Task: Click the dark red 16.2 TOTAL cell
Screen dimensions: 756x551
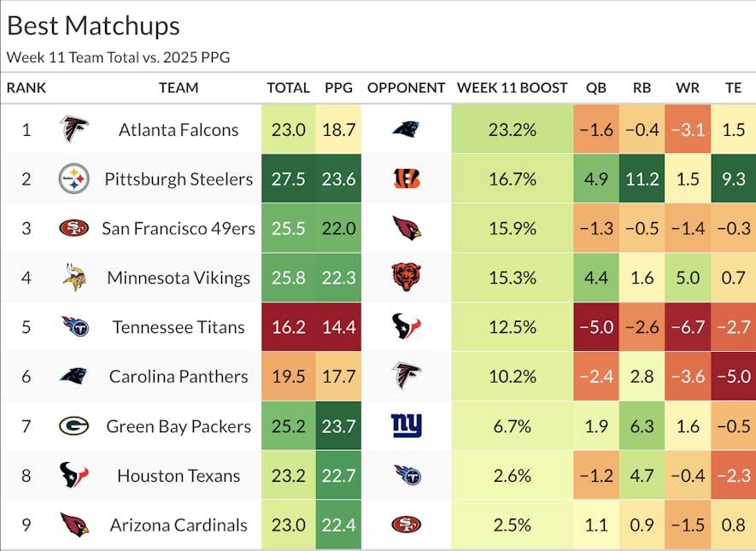Action: click(x=288, y=327)
